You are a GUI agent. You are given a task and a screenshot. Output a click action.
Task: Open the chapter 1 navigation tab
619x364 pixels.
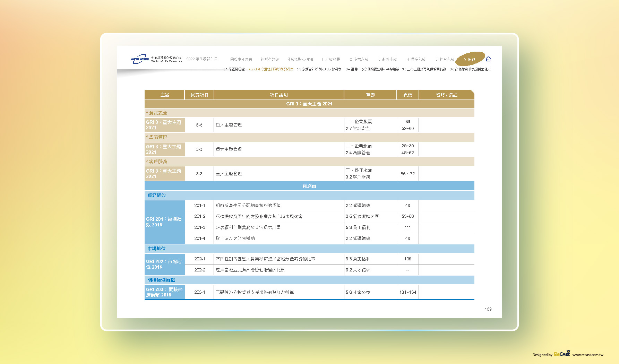(330, 59)
